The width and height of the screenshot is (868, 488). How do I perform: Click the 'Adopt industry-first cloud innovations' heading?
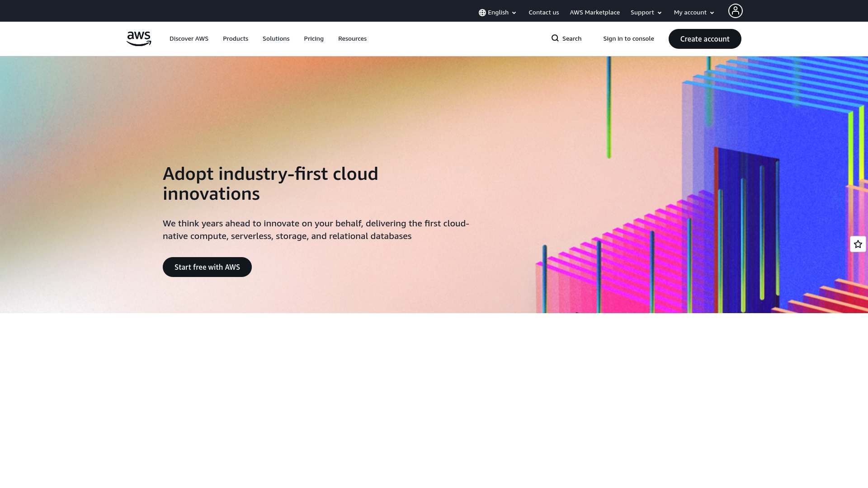click(x=270, y=184)
